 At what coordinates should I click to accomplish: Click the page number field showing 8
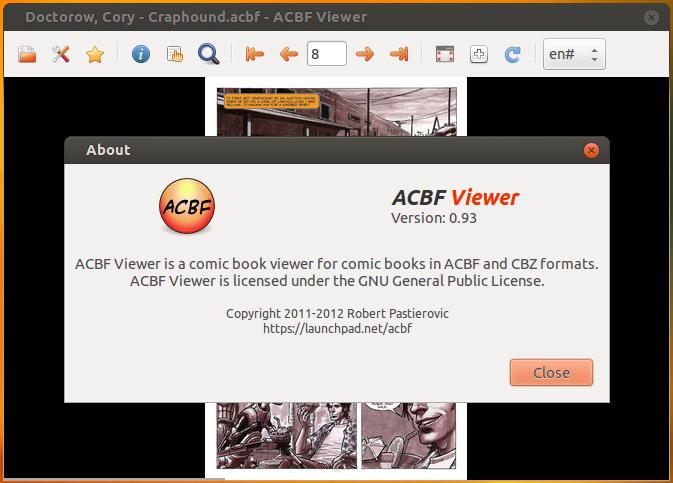pyautogui.click(x=327, y=54)
